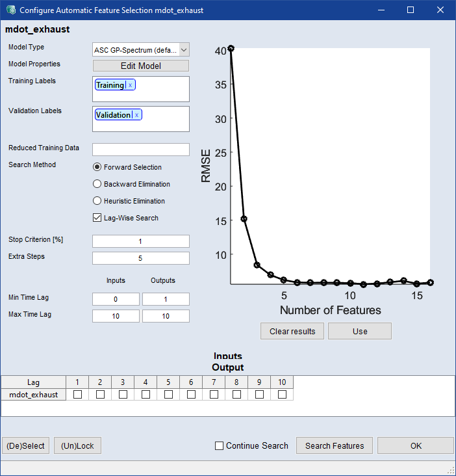Image resolution: width=456 pixels, height=476 pixels.
Task: Click the (Un)Lock button
Action: point(77,445)
